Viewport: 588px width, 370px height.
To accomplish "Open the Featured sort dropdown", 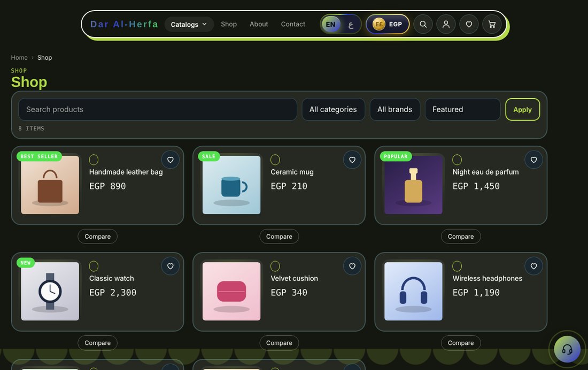I will pyautogui.click(x=462, y=109).
